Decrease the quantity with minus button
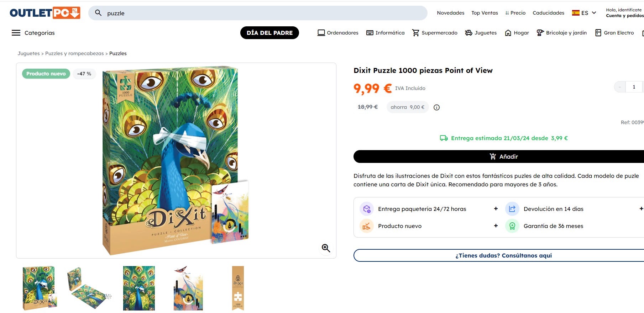The height and width of the screenshot is (313, 644). [x=620, y=87]
